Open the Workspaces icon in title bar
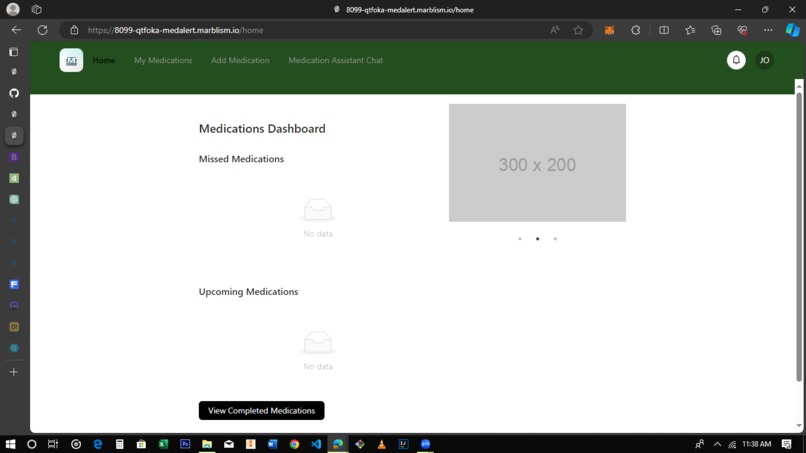 point(36,9)
